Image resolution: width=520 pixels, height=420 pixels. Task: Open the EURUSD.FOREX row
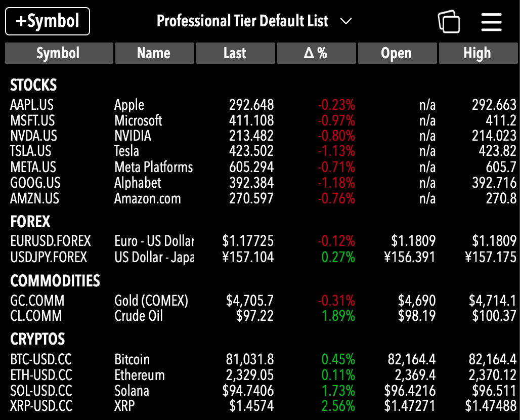[263, 241]
